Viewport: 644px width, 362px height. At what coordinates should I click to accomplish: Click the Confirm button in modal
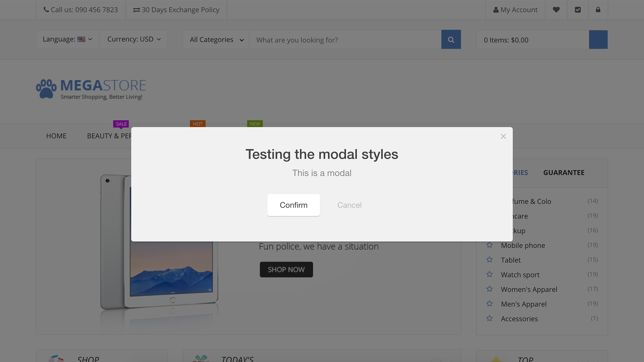293,205
